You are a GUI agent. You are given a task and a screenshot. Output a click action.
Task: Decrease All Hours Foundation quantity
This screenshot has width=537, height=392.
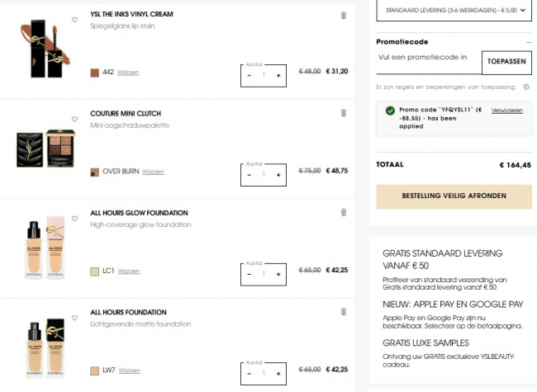249,373
